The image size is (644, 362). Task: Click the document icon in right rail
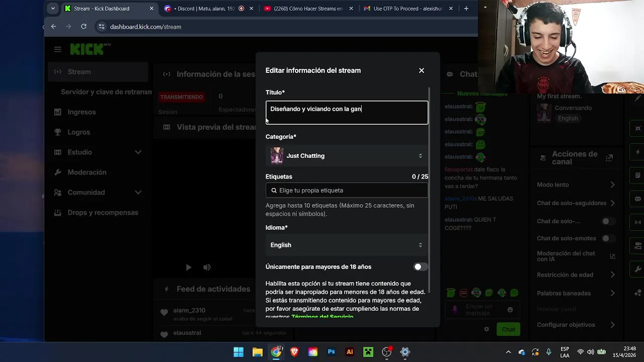(x=638, y=175)
